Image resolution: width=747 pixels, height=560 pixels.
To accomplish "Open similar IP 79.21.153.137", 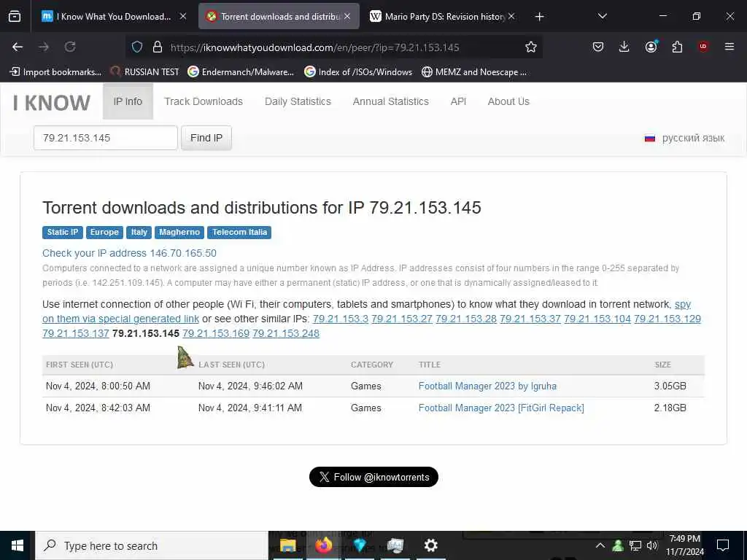I will [x=76, y=333].
